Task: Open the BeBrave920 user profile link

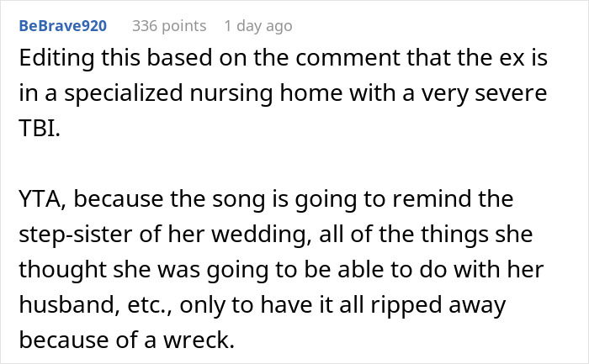Action: click(62, 26)
